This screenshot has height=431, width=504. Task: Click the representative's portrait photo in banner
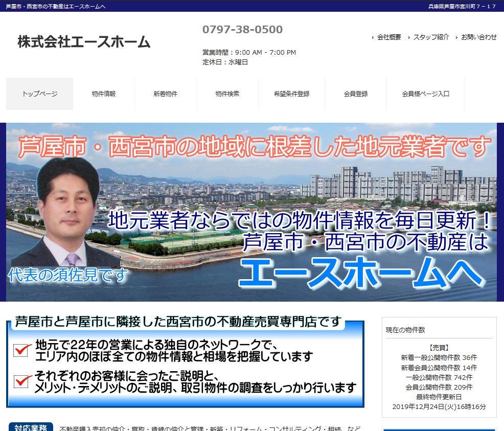point(66,212)
